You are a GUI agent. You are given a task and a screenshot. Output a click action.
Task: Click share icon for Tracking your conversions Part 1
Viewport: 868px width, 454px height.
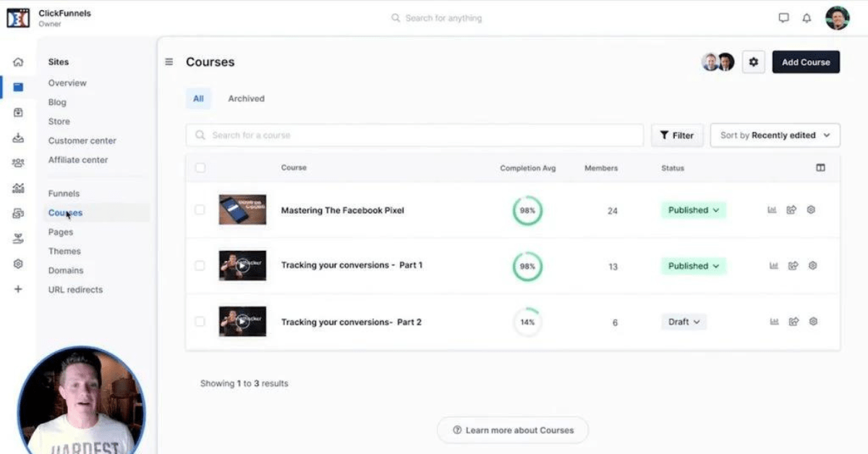(793, 266)
